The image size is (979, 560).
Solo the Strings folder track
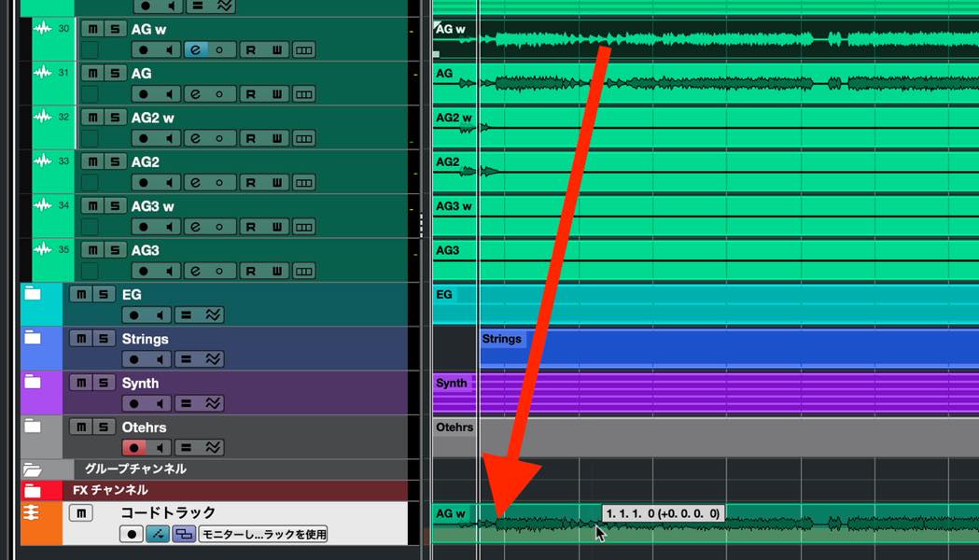click(x=104, y=339)
